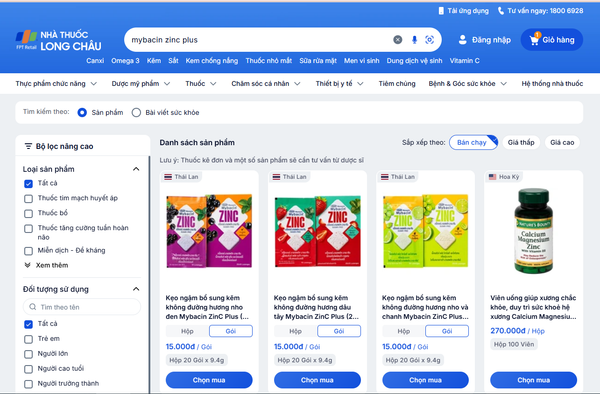Click the Vitamin C quick search link

[464, 60]
